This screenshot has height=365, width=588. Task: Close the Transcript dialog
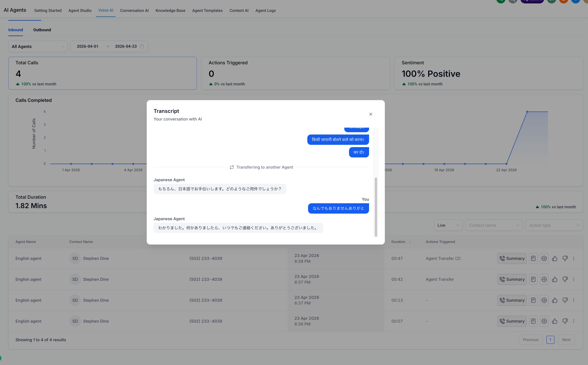(x=371, y=114)
